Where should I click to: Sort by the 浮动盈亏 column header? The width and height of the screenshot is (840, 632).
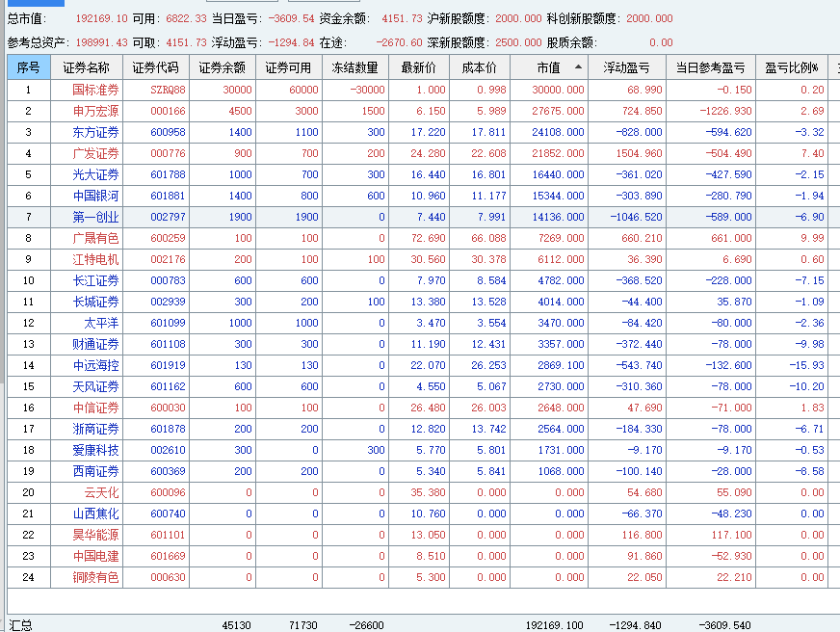[x=626, y=67]
